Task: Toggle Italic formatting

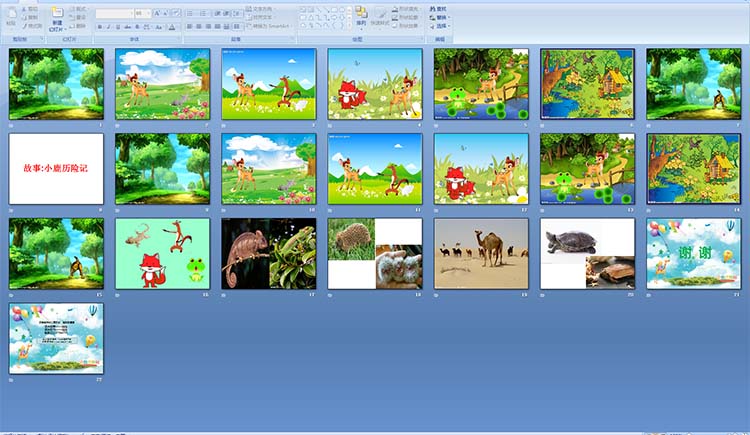Action: coord(109,27)
